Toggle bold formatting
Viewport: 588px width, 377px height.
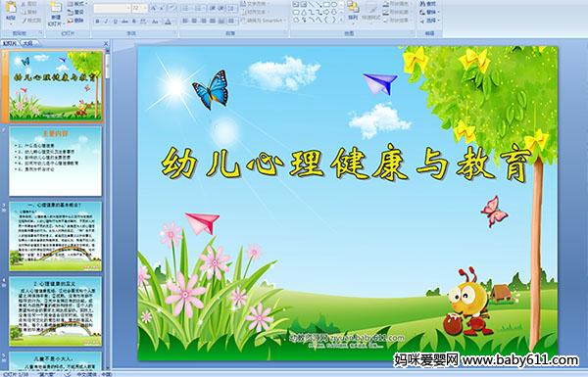pyautogui.click(x=97, y=22)
